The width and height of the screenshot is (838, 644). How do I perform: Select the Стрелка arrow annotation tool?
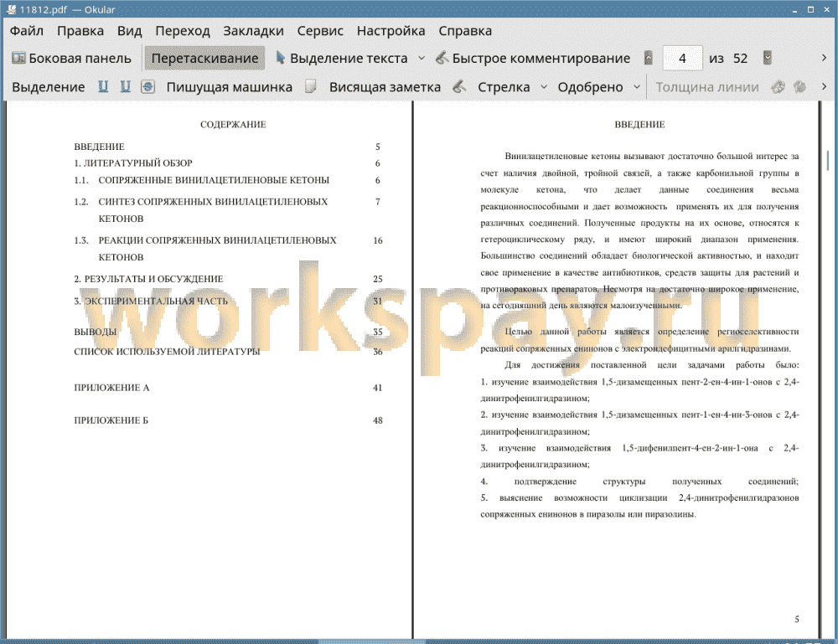pyautogui.click(x=504, y=87)
